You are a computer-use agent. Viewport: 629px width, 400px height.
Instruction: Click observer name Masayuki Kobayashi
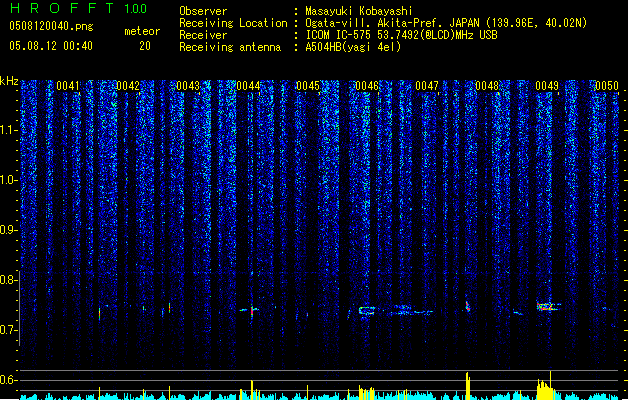pos(359,11)
